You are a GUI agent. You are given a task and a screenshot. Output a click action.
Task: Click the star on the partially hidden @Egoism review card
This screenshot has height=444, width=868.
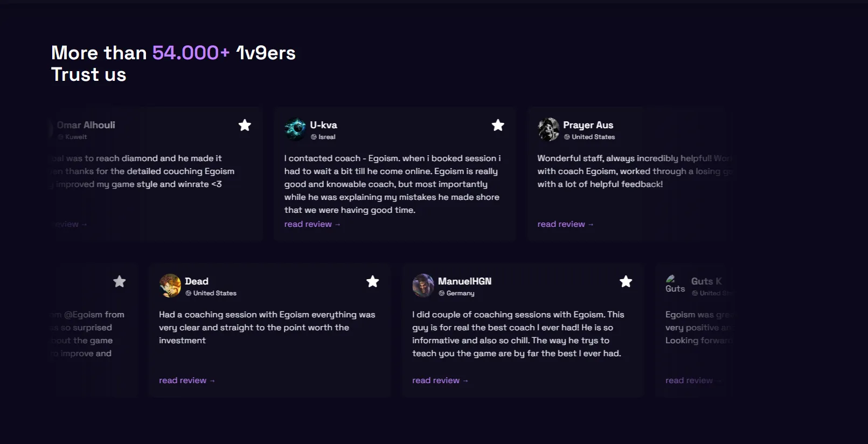[120, 281]
